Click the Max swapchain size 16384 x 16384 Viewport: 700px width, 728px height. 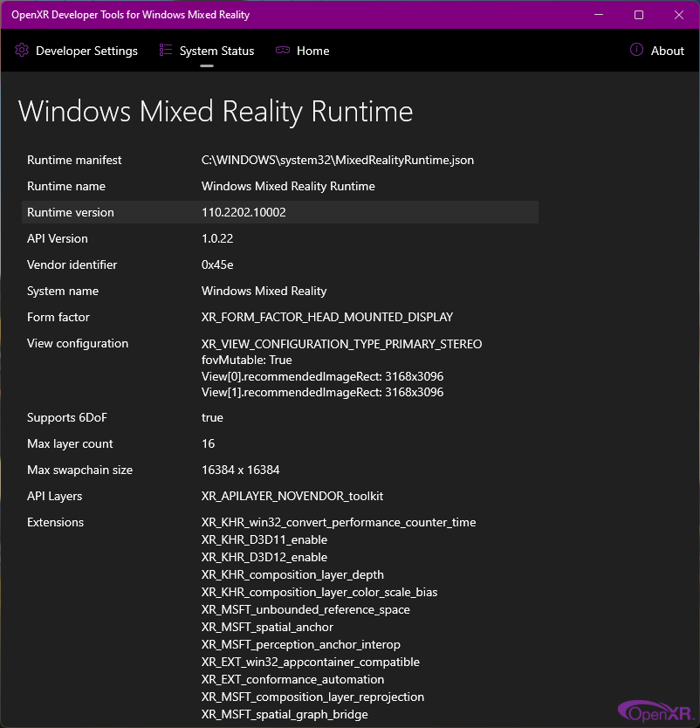tap(240, 470)
